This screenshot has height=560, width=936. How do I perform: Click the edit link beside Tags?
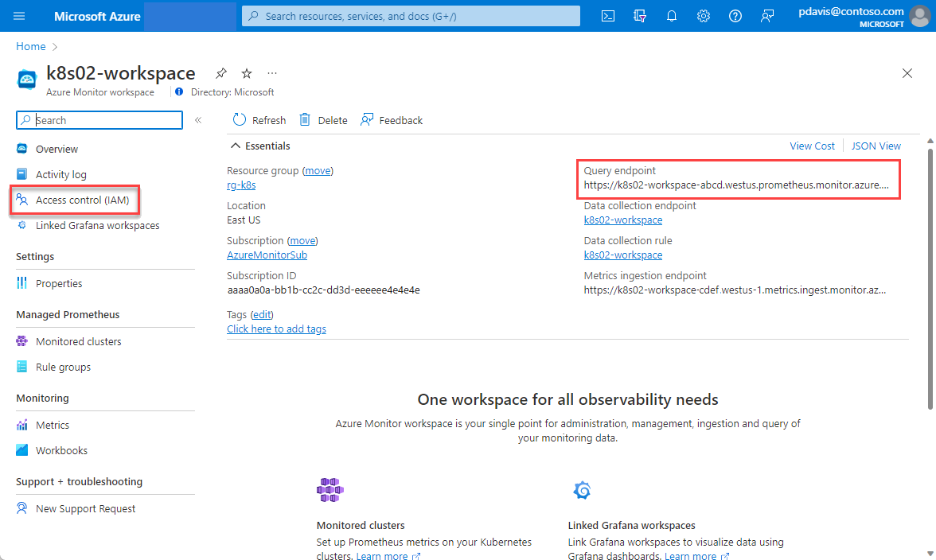262,314
